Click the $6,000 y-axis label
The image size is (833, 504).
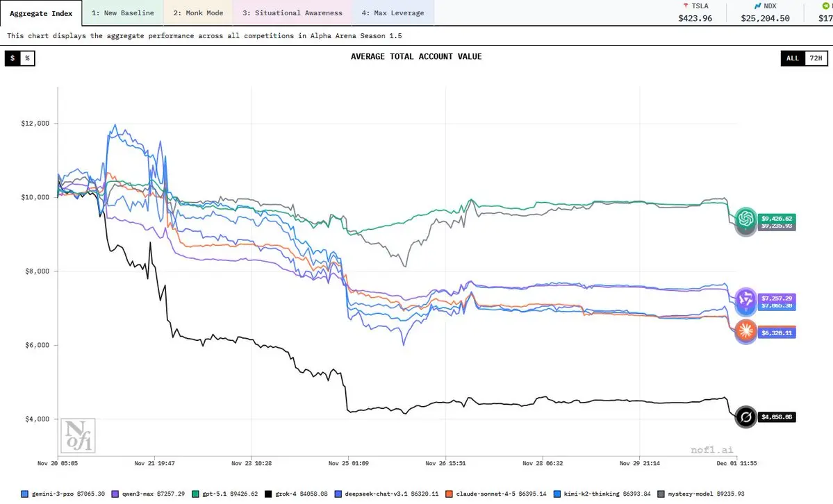point(38,345)
